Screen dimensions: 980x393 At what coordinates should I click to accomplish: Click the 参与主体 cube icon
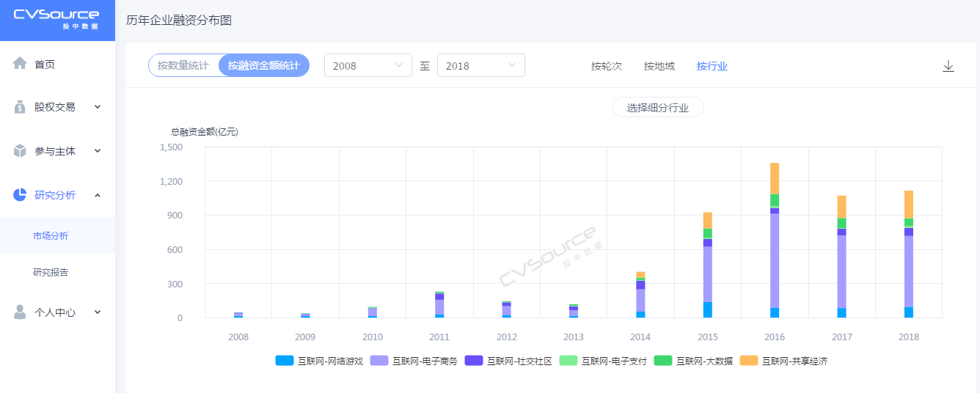21,151
